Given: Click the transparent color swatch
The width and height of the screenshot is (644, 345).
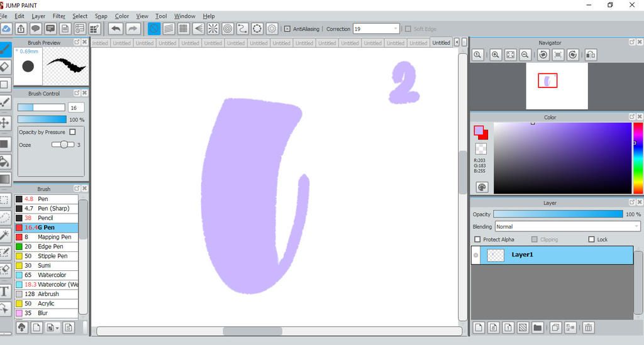Looking at the screenshot, I should (480, 148).
